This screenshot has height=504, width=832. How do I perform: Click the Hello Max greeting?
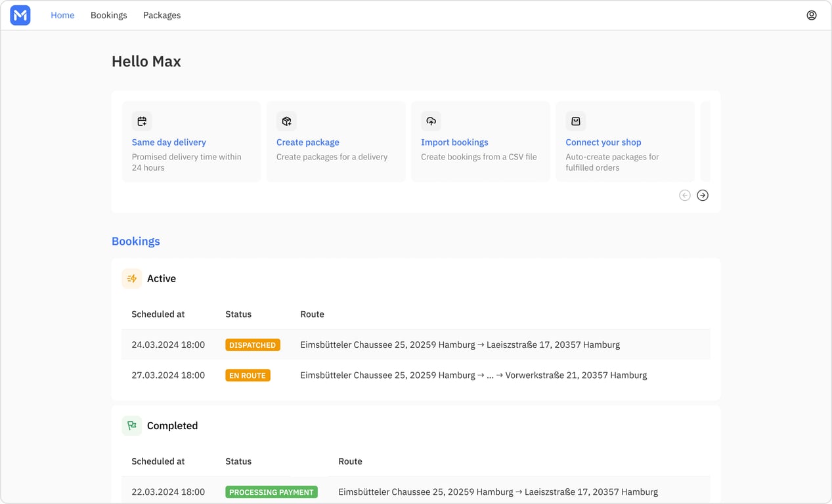(x=146, y=61)
